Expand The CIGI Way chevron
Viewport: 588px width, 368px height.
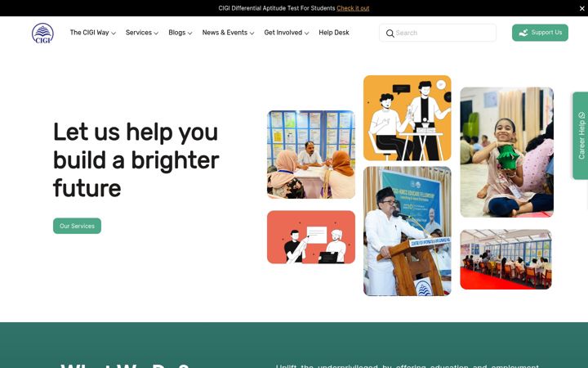point(114,33)
